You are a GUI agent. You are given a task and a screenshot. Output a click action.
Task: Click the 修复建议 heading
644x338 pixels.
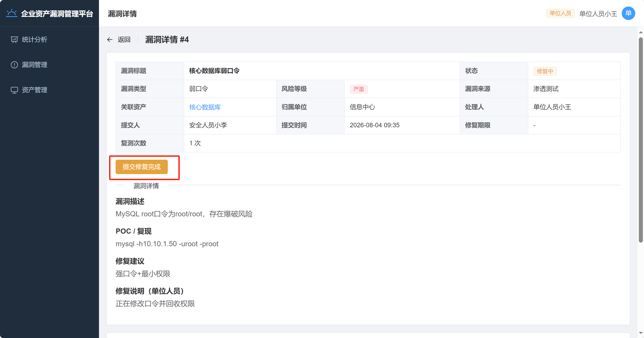pyautogui.click(x=130, y=261)
